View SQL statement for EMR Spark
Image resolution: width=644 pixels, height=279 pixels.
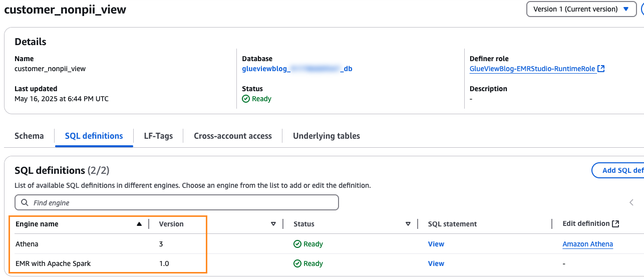click(436, 263)
